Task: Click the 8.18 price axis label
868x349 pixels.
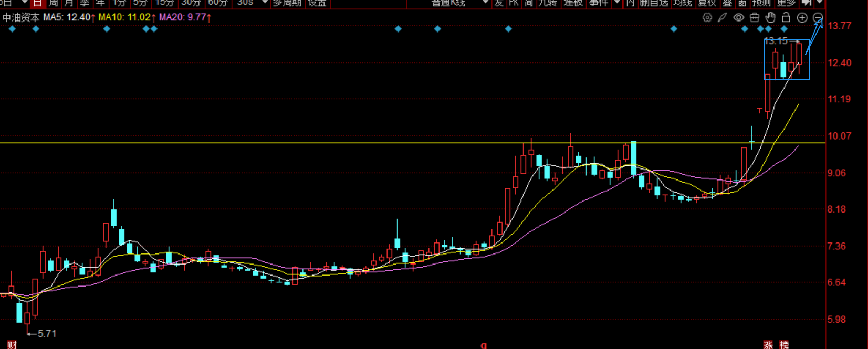Action: coord(837,209)
